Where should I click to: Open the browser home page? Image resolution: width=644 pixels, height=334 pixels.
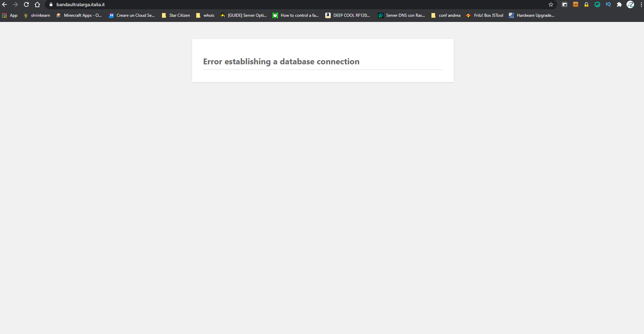(37, 4)
